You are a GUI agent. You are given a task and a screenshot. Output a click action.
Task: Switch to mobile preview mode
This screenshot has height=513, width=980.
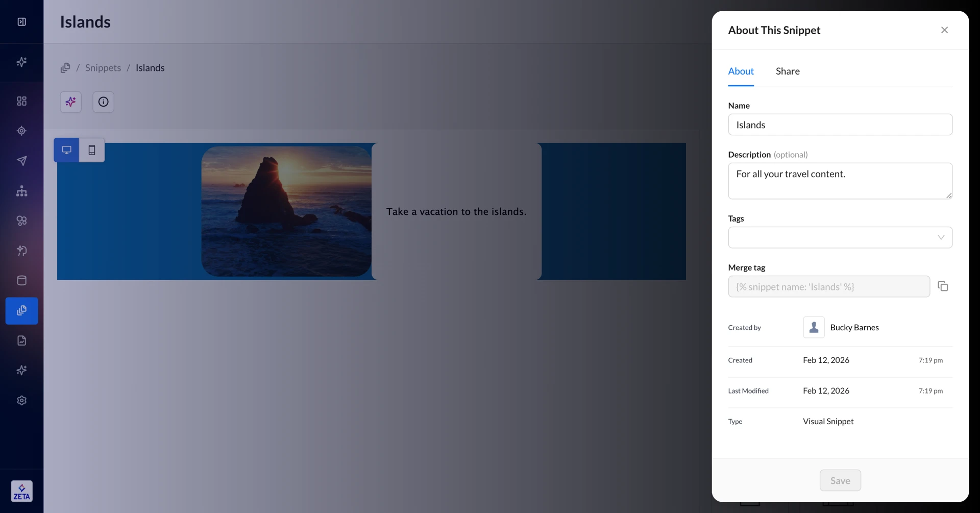[x=92, y=150]
